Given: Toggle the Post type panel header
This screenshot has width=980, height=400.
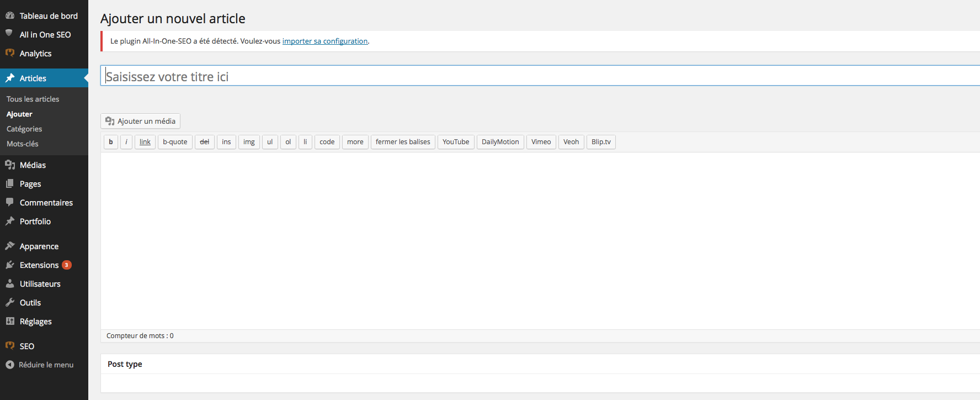Looking at the screenshot, I should point(540,364).
